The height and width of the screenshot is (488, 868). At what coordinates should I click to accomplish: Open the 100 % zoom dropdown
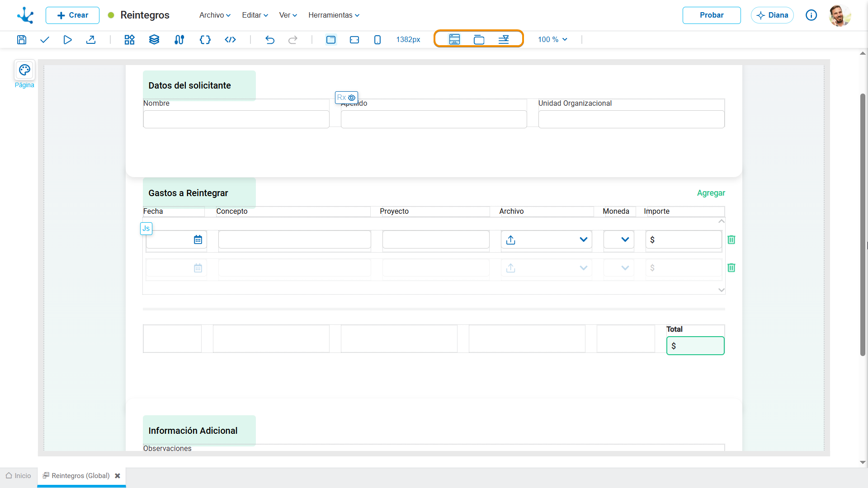click(552, 40)
